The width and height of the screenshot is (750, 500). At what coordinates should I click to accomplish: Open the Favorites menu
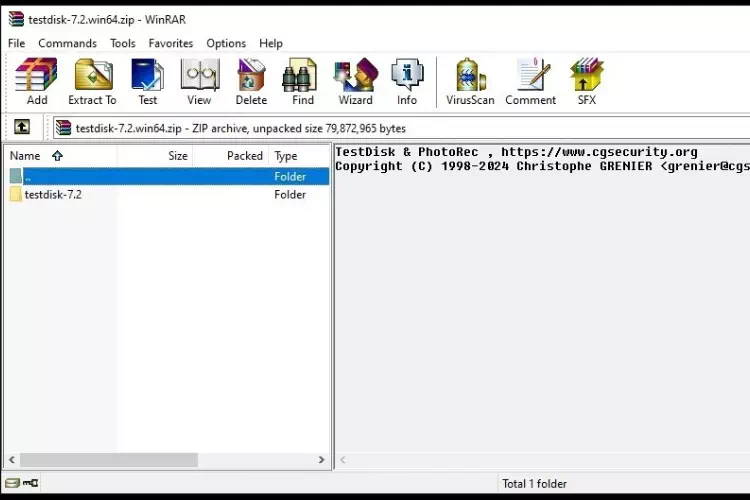point(171,43)
